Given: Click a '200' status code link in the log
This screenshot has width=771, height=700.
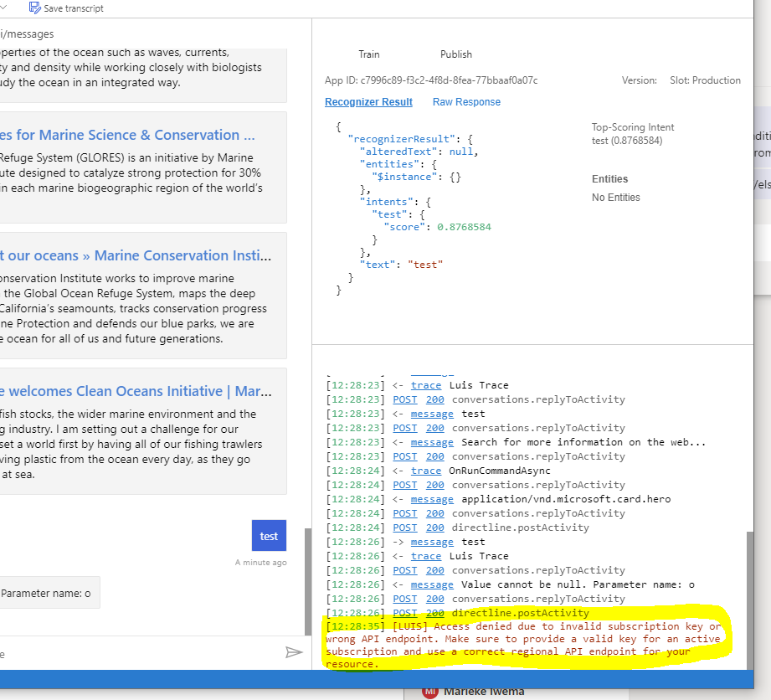Looking at the screenshot, I should (x=434, y=399).
